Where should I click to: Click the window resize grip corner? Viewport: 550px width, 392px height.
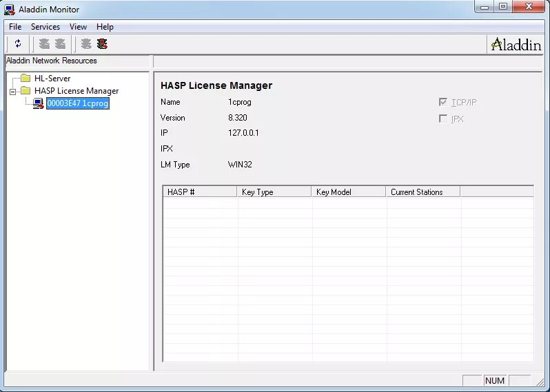click(539, 381)
